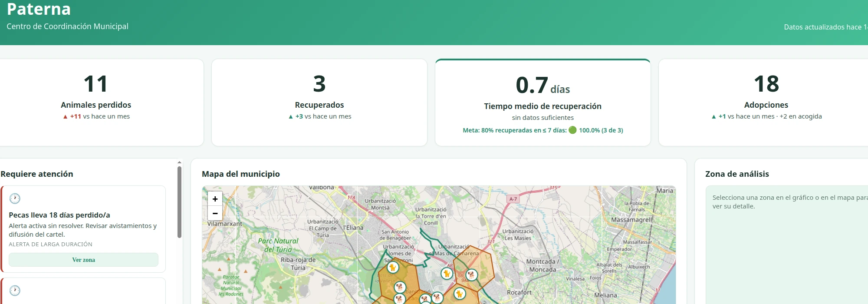
Task: Click the 'Requiere atención' heading
Action: click(x=37, y=174)
